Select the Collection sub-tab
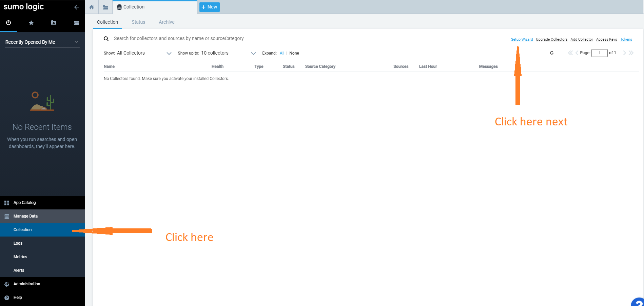The width and height of the screenshot is (644, 306). (x=108, y=22)
